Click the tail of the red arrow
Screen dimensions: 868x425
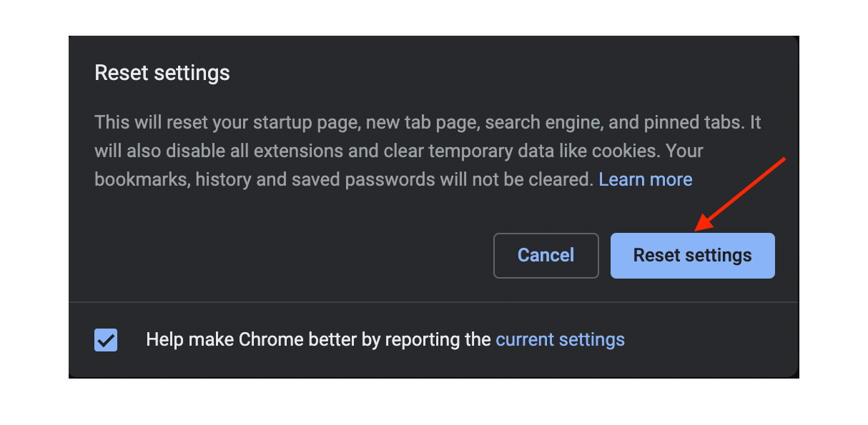tap(784, 159)
